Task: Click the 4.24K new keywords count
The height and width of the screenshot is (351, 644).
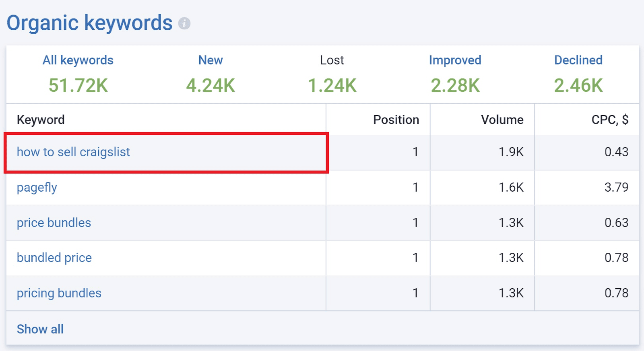Action: pos(211,85)
